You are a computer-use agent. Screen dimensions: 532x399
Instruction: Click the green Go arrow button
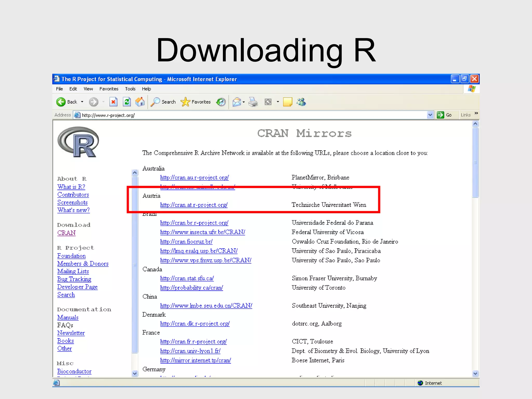click(440, 115)
